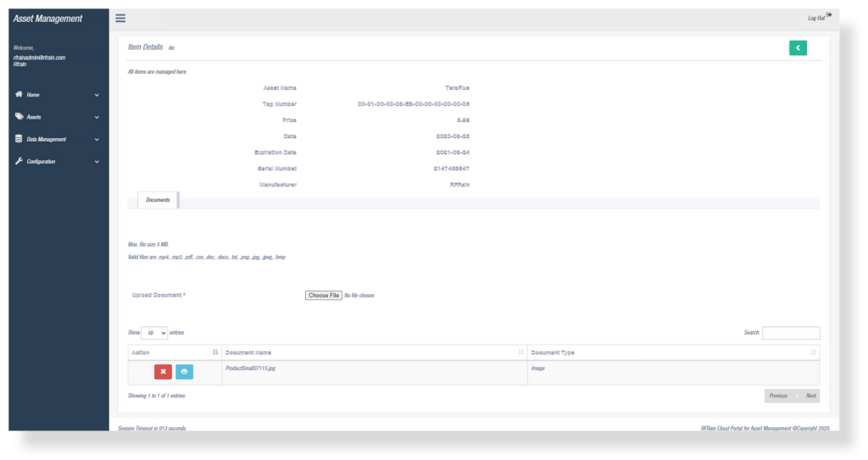
Task: Open Data Management sidebar menu
Action: pos(47,140)
